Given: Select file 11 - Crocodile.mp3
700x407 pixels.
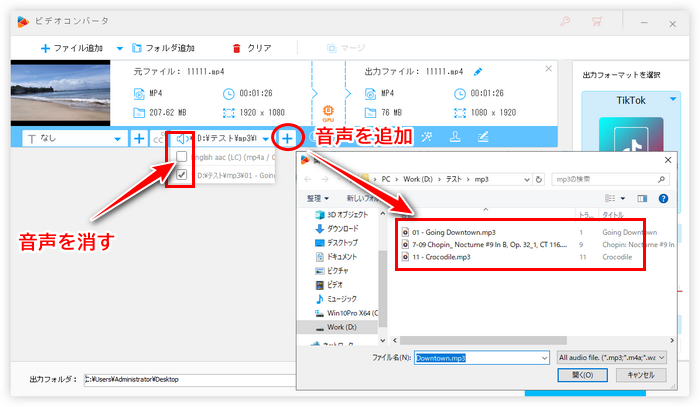Looking at the screenshot, I should pyautogui.click(x=436, y=257).
